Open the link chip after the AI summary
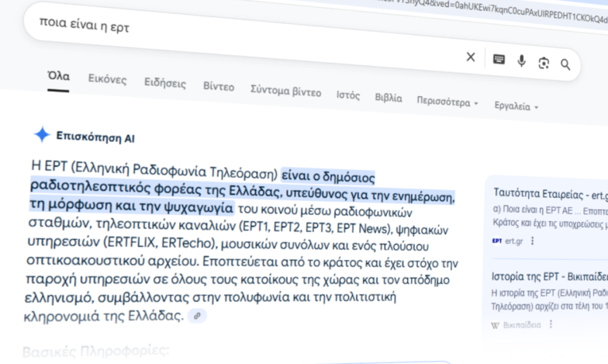 tap(197, 316)
